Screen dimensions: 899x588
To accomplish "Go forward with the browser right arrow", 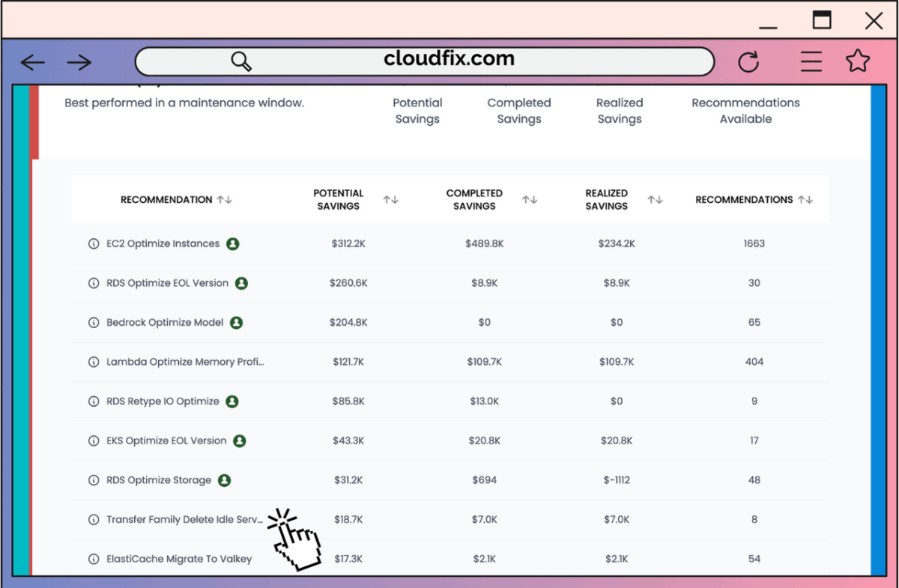I will (79, 62).
